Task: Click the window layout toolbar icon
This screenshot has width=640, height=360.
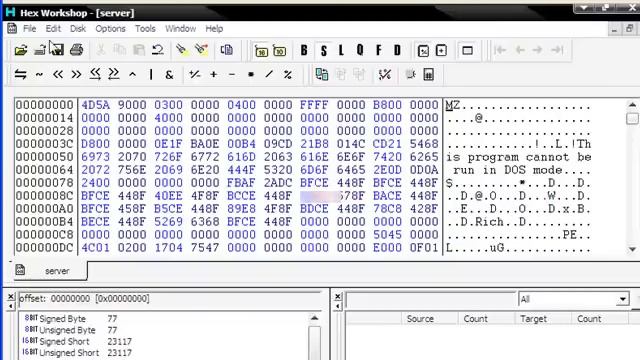Action: coord(467,51)
